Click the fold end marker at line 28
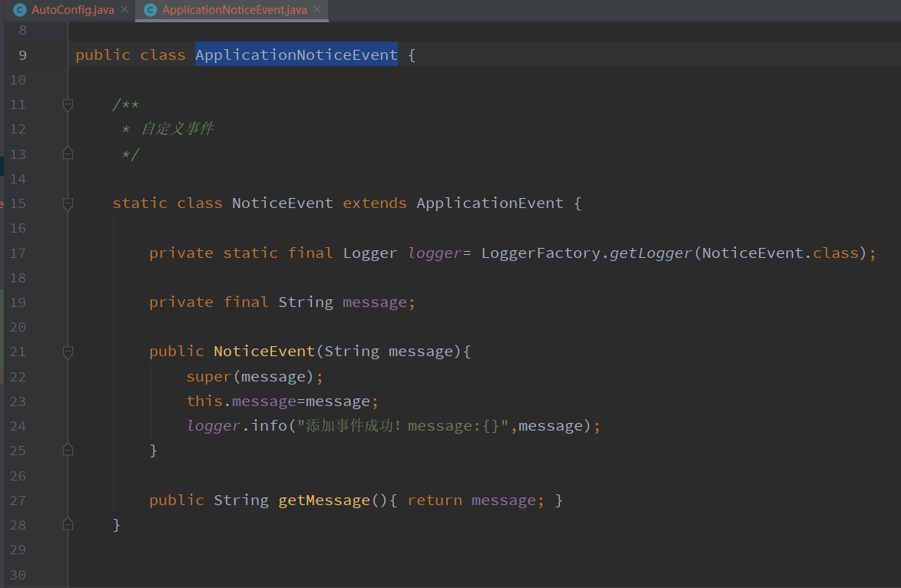This screenshot has height=588, width=901. point(68,524)
